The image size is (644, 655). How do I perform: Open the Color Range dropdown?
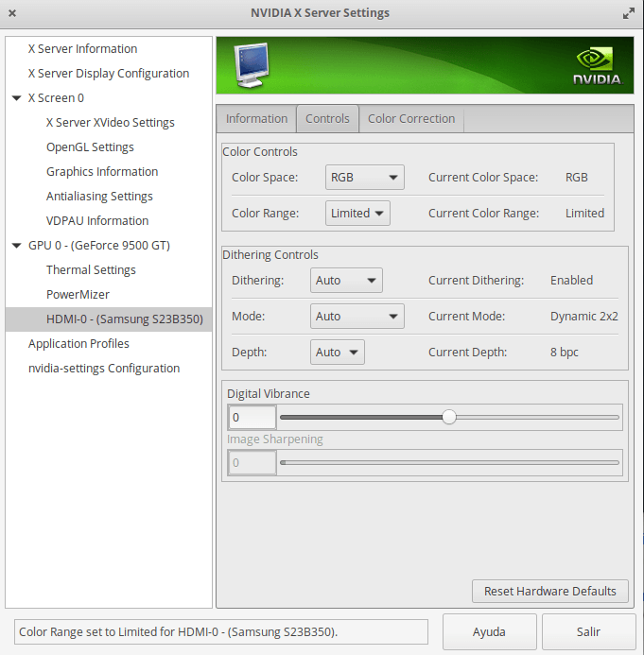click(357, 214)
